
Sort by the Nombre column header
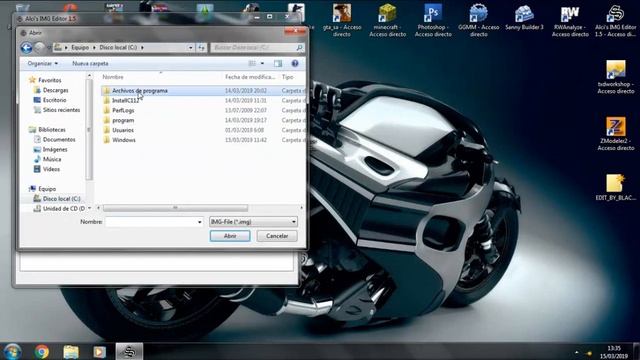coord(113,77)
